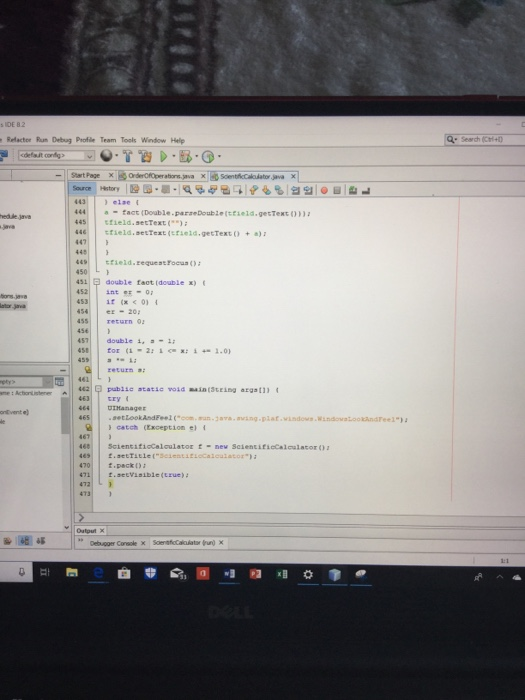This screenshot has width=525, height=700.
Task: Open the Navigator filter dropdown
Action: pyautogui.click(x=47, y=382)
